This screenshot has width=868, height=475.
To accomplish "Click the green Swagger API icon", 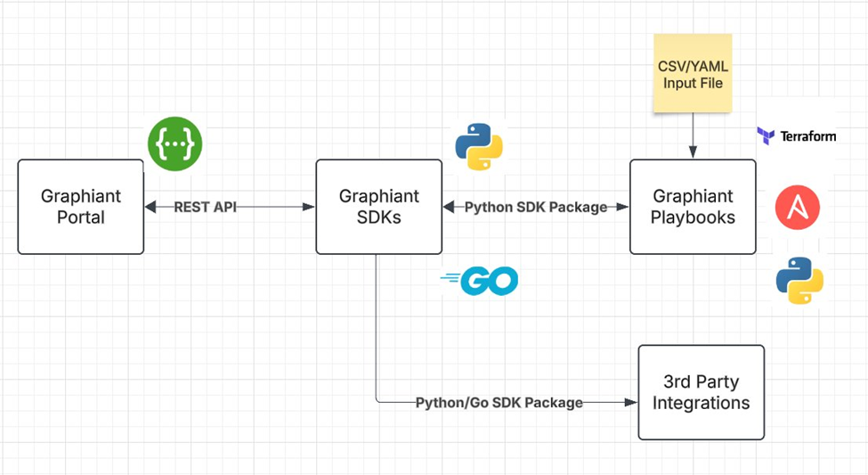I will (174, 143).
